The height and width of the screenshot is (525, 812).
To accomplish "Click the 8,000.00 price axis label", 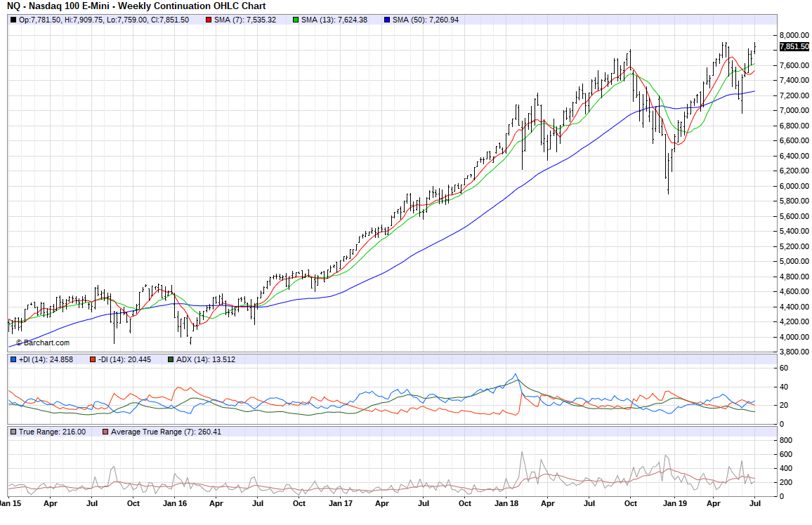I will [x=793, y=35].
